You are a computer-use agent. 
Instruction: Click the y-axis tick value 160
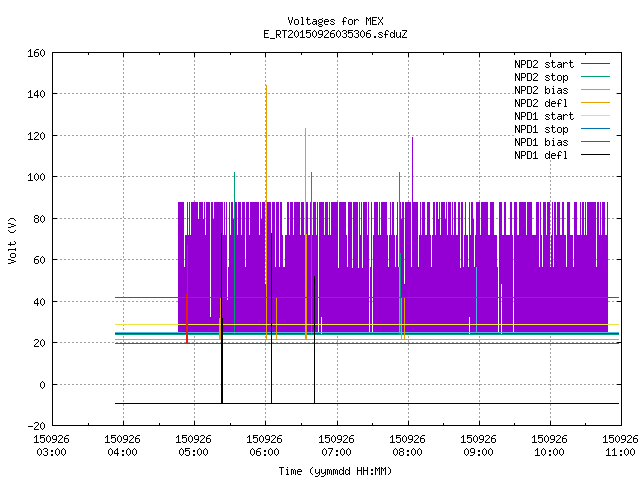coord(36,53)
